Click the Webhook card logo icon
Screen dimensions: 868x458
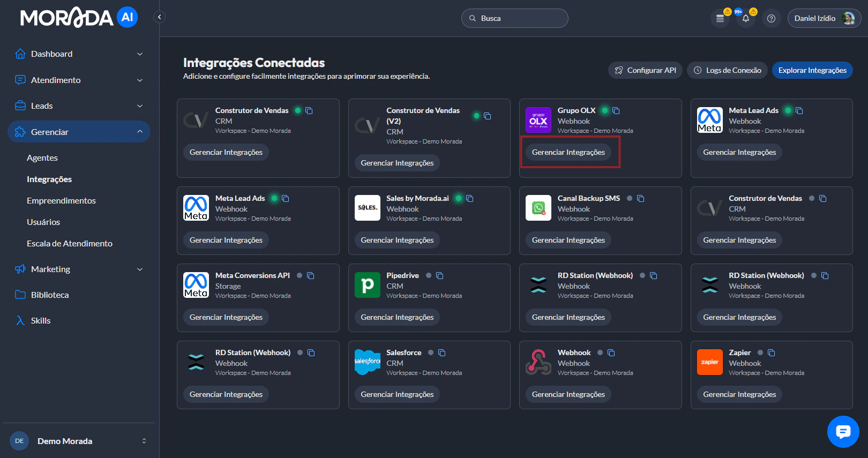point(538,362)
